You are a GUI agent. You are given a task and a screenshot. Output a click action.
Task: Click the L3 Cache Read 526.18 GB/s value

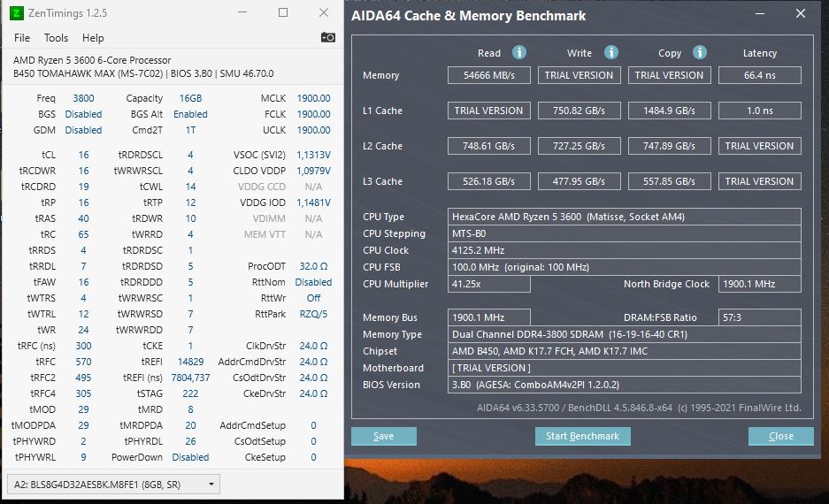(489, 182)
